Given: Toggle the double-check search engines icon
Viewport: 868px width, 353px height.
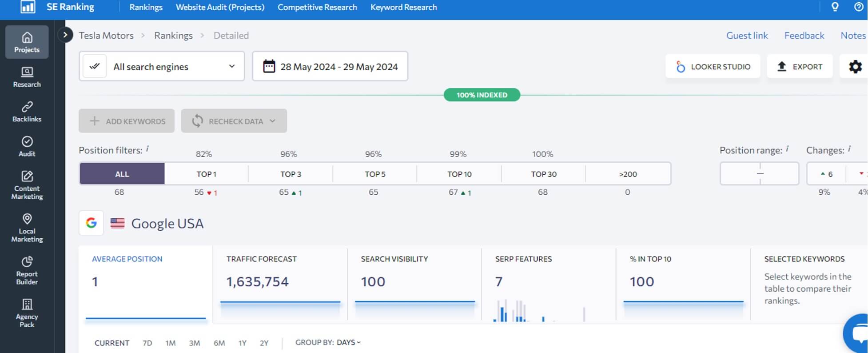Looking at the screenshot, I should (x=94, y=66).
